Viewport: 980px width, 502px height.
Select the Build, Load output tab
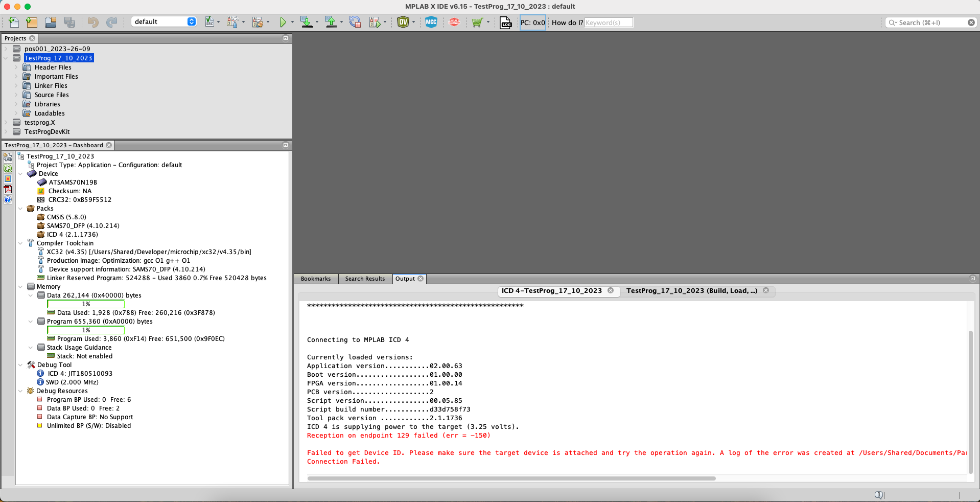[x=691, y=290]
